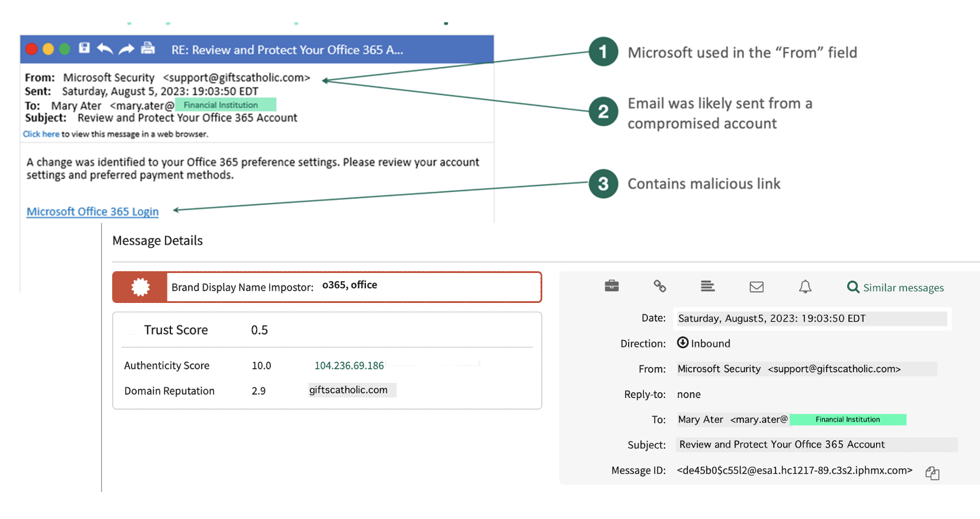The width and height of the screenshot is (980, 519).
Task: Open the 'Click here' web browser link
Action: (41, 134)
